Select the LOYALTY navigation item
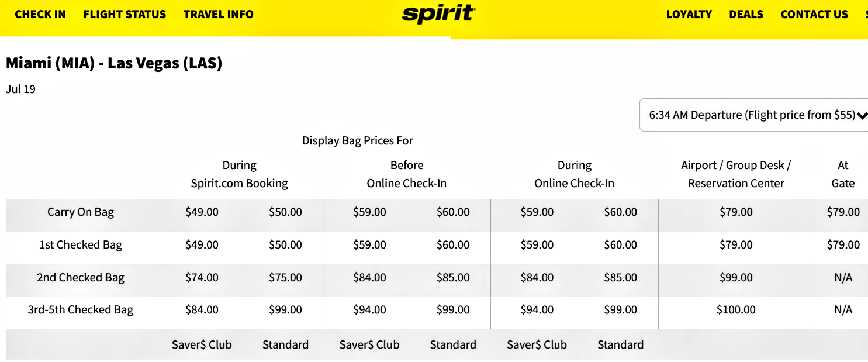This screenshot has height=362, width=868. pyautogui.click(x=689, y=15)
